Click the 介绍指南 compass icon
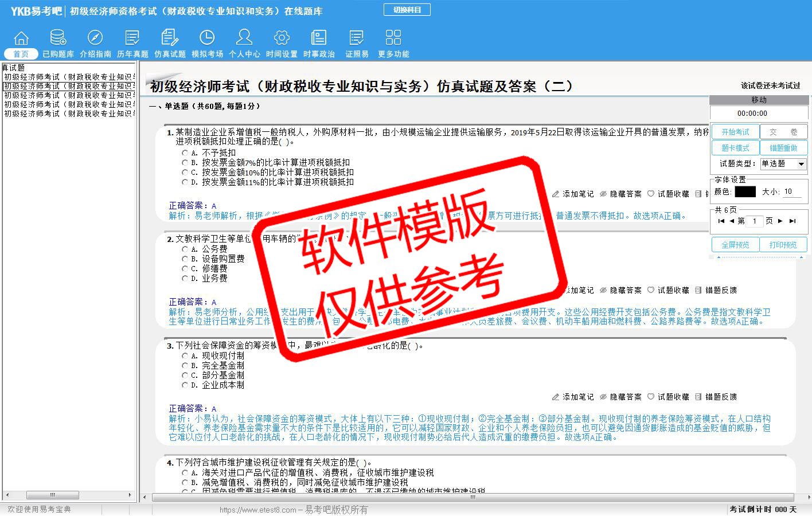This screenshot has width=812, height=516. 95,38
